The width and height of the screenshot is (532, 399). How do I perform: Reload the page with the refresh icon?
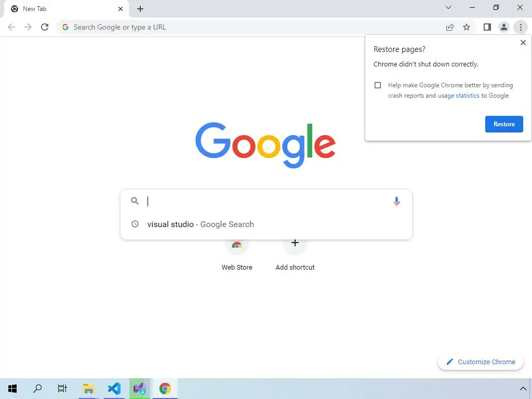[x=45, y=27]
